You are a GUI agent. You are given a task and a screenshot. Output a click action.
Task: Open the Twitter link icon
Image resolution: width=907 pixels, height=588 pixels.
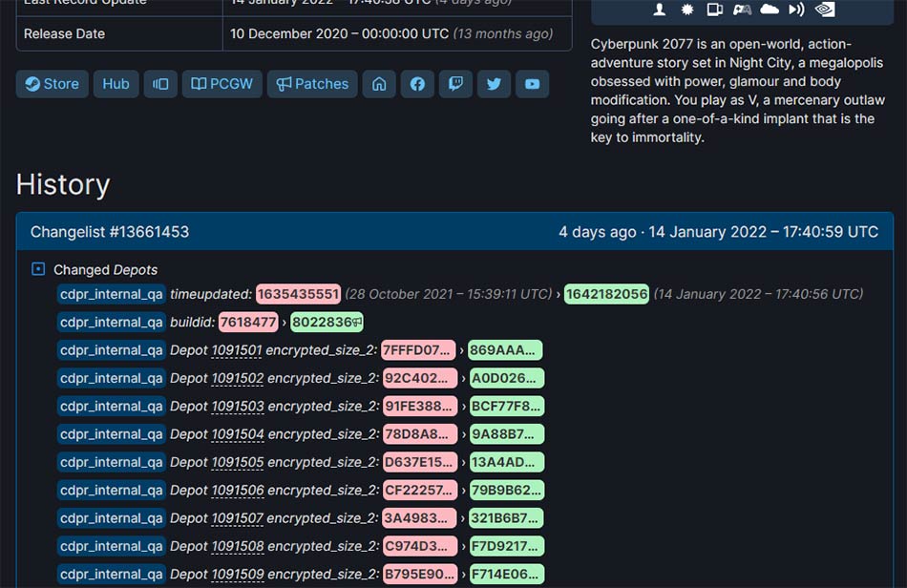click(494, 84)
